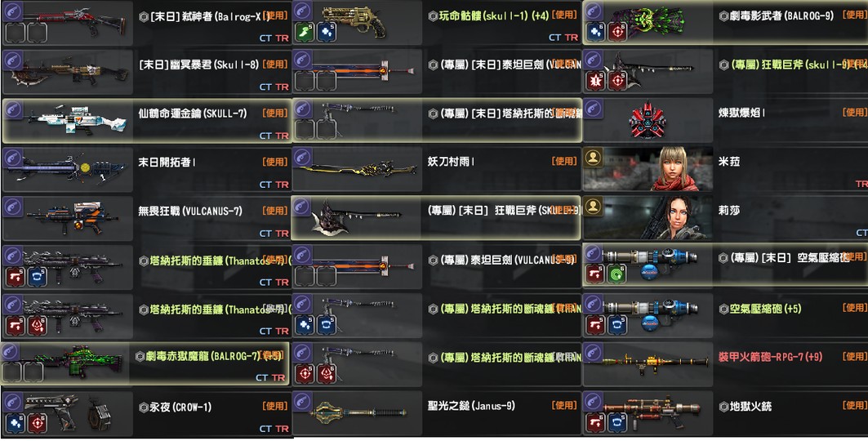Image resolution: width=868 pixels, height=441 pixels.
Task: Click the gold character badge on 莉莎
Action: coord(593,207)
